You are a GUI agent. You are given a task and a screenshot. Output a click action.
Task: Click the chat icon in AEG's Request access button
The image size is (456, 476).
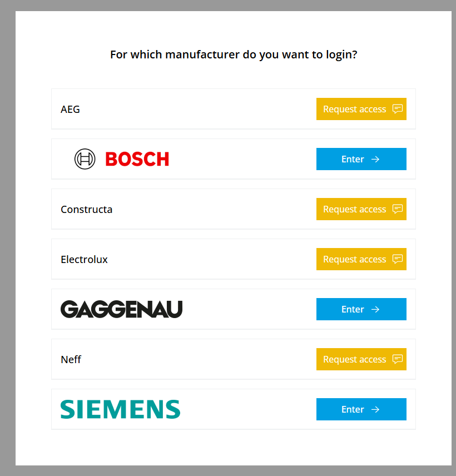397,109
